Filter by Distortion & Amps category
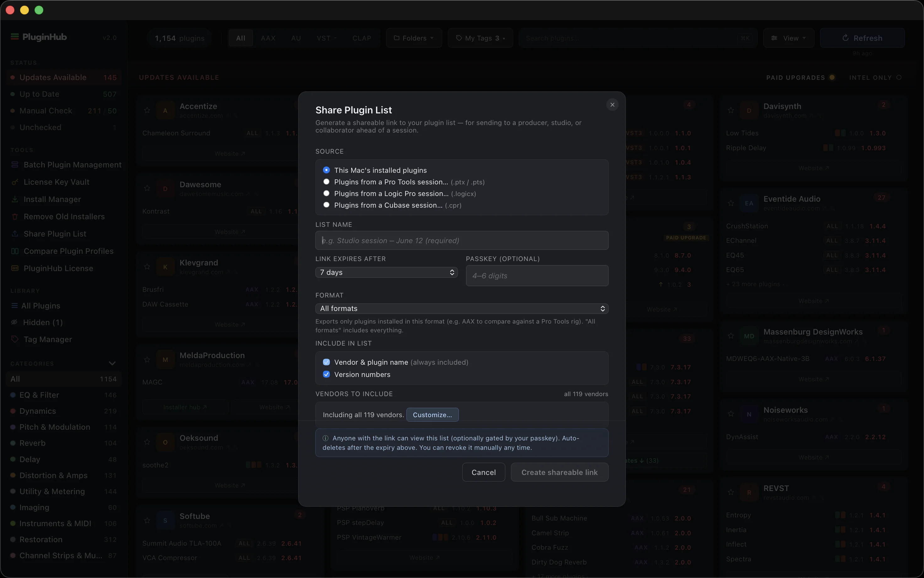Image resolution: width=924 pixels, height=578 pixels. (x=64, y=475)
